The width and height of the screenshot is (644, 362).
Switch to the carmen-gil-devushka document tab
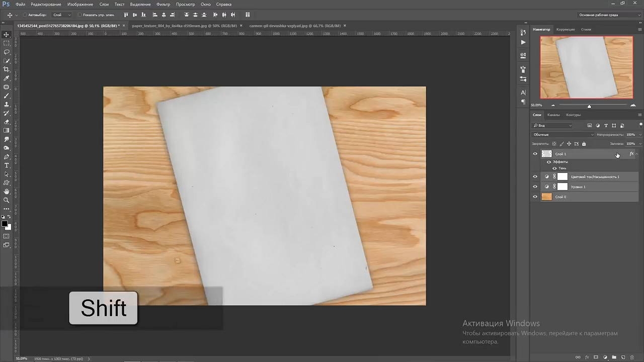[x=295, y=25]
